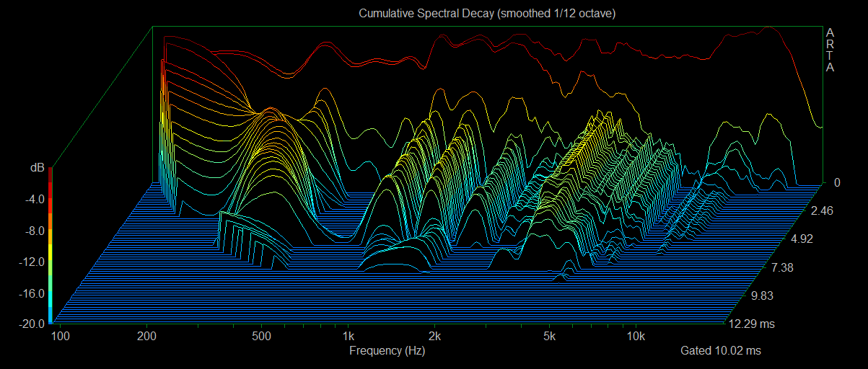This screenshot has width=868, height=369.
Task: Click the 200 Hz frequency label
Action: [x=147, y=337]
